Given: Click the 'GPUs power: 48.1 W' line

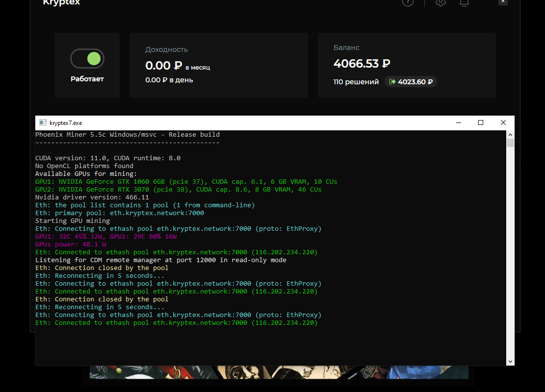Looking at the screenshot, I should point(71,245).
